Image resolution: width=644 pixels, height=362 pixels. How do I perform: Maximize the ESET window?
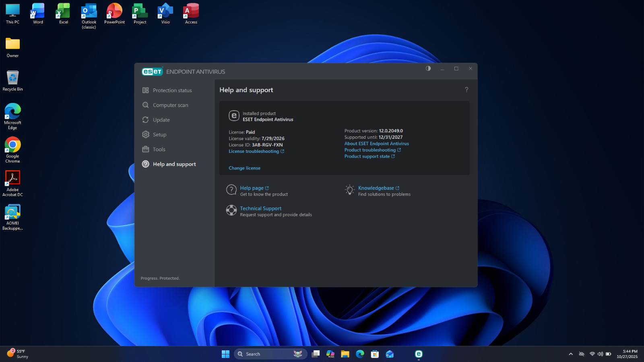click(456, 68)
